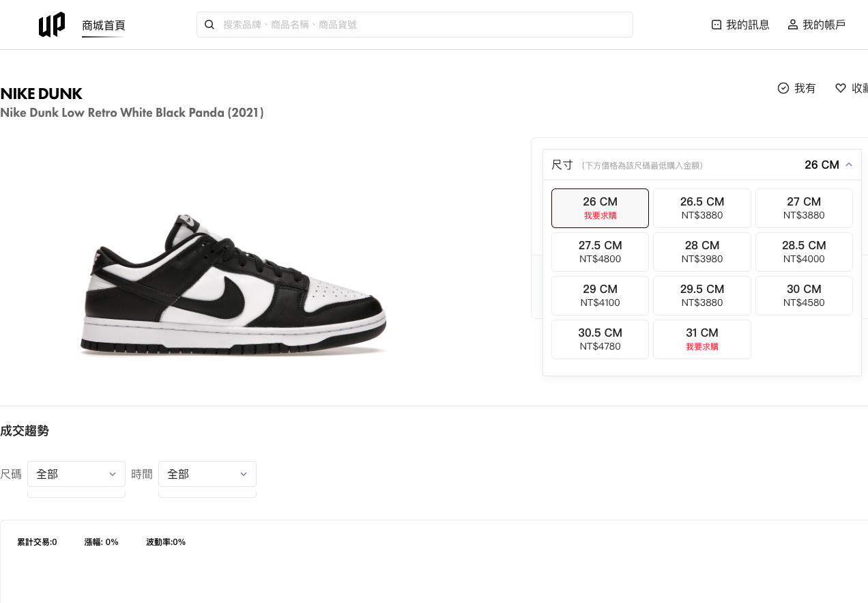868x603 pixels.
Task: Open 我的帳戶 account icon
Action: click(x=793, y=25)
